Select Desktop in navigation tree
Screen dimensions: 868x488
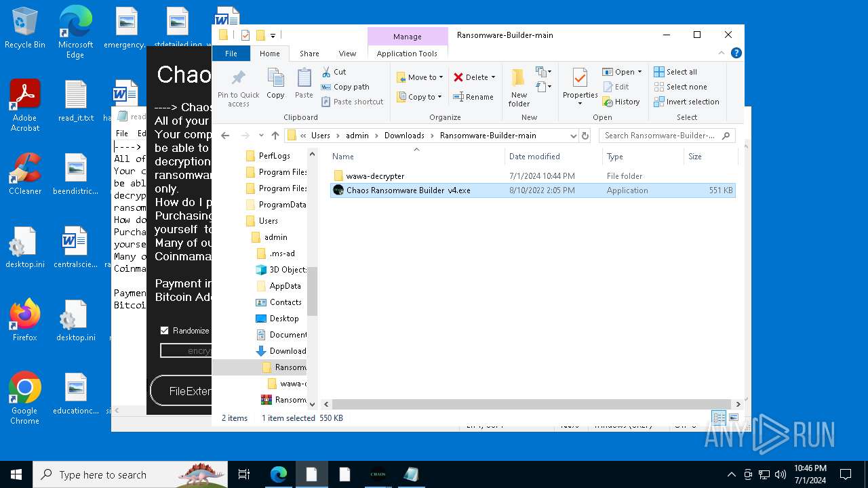284,319
